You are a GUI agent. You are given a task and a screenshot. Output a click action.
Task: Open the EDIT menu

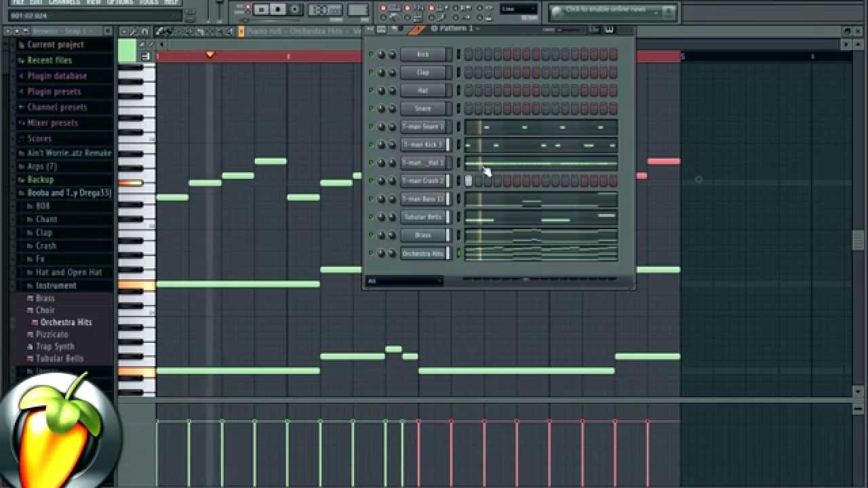(x=36, y=2)
